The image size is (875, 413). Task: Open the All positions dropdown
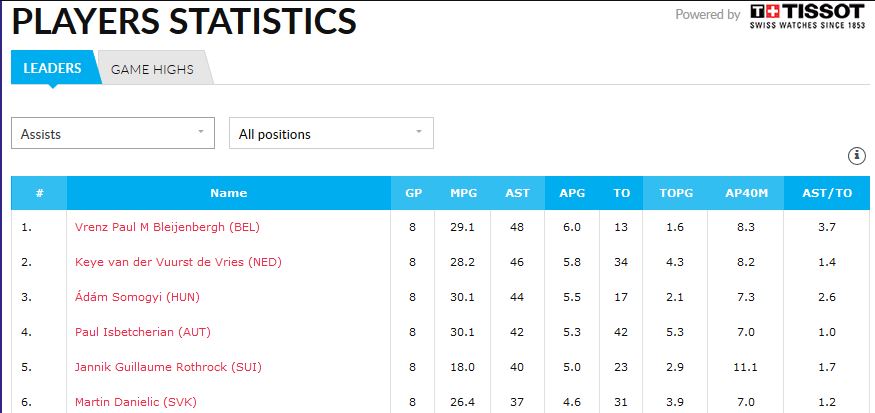(x=331, y=133)
